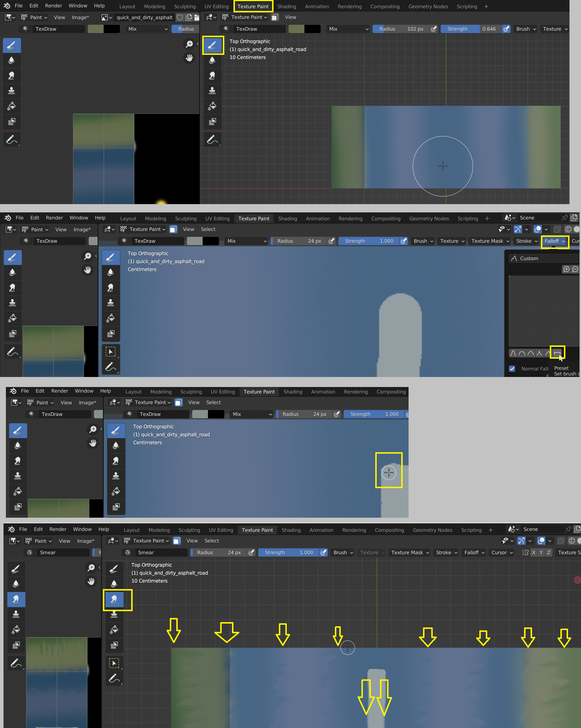Adjust the Strength 0.646 slider
Image resolution: width=581 pixels, height=728 pixels.
tap(471, 29)
